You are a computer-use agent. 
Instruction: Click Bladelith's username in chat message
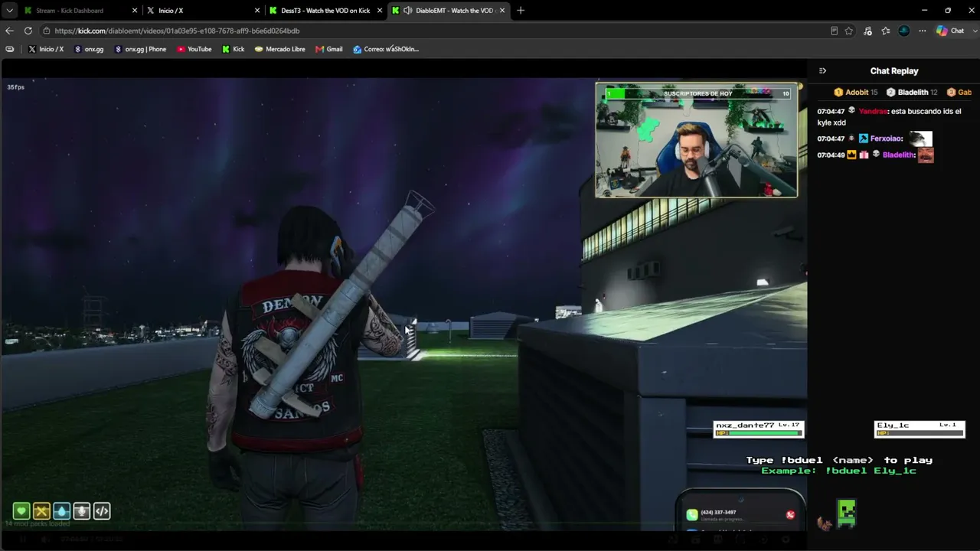(x=898, y=155)
